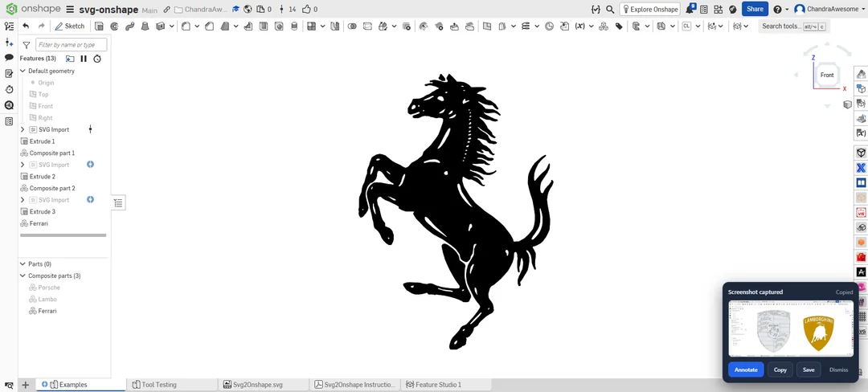Open the Variable tool
The width and height of the screenshot is (868, 392).
pos(579,26)
